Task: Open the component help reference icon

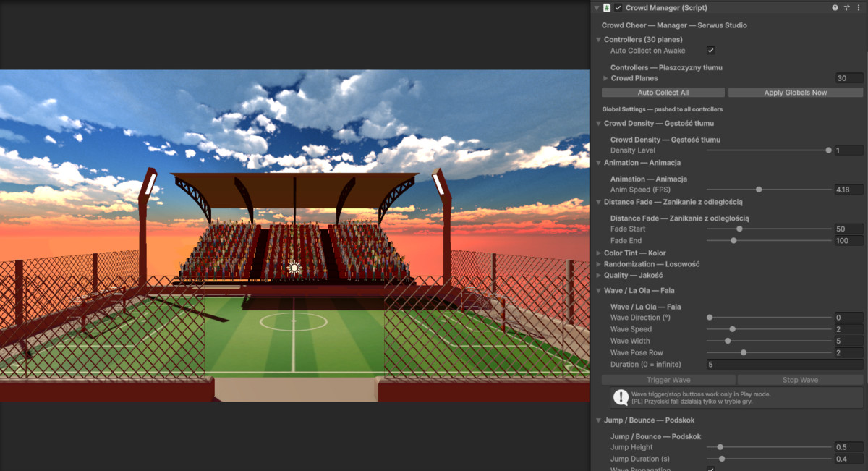Action: point(835,7)
